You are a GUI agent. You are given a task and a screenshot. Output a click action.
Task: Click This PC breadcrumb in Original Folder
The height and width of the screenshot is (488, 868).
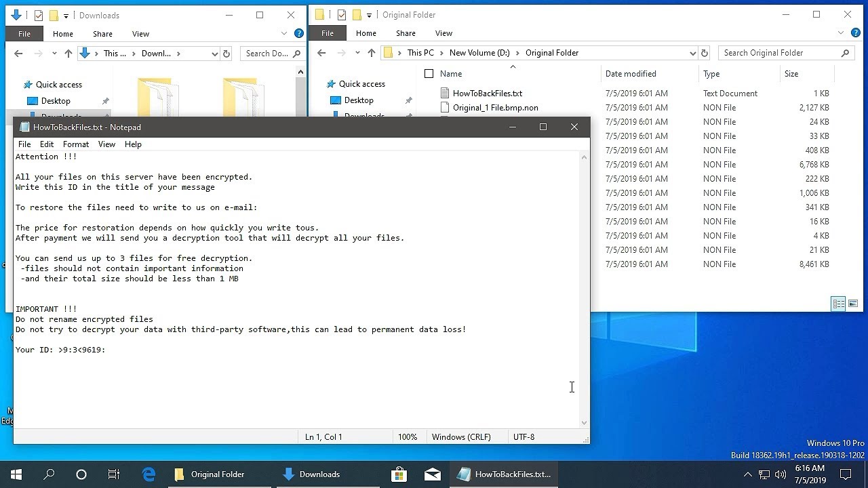coord(420,53)
